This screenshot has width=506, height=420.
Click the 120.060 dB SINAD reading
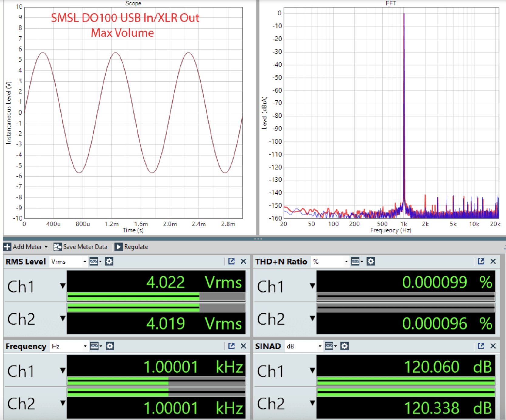pyautogui.click(x=448, y=367)
